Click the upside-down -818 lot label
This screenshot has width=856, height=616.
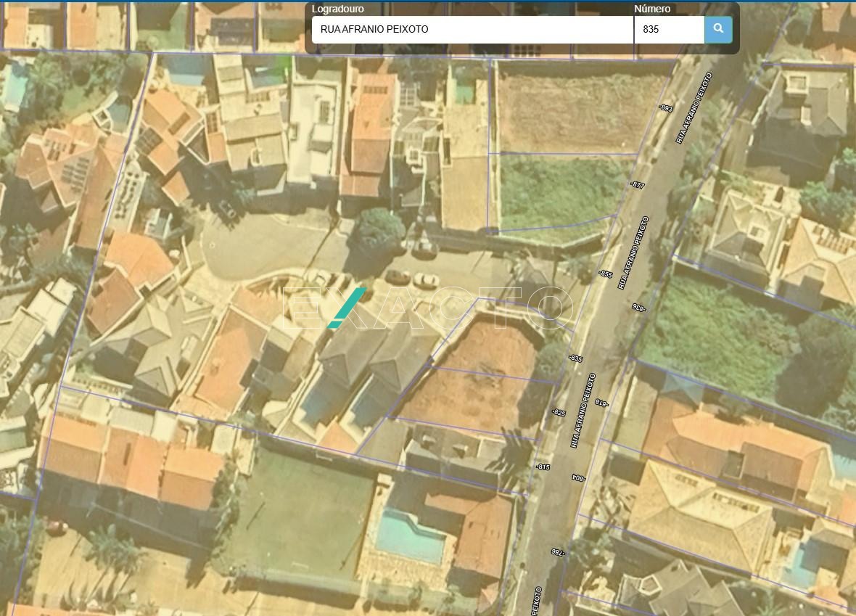(x=600, y=403)
